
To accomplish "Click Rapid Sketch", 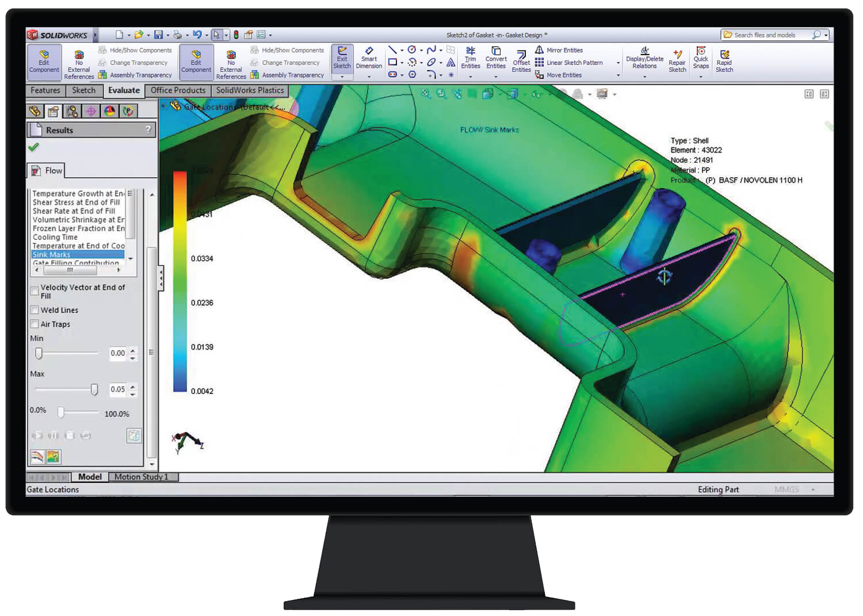I will pyautogui.click(x=724, y=61).
